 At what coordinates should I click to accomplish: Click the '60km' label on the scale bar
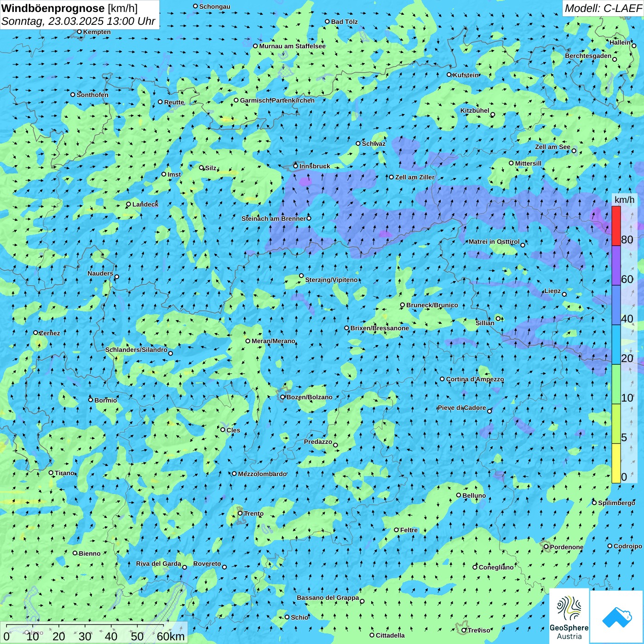[x=171, y=637]
